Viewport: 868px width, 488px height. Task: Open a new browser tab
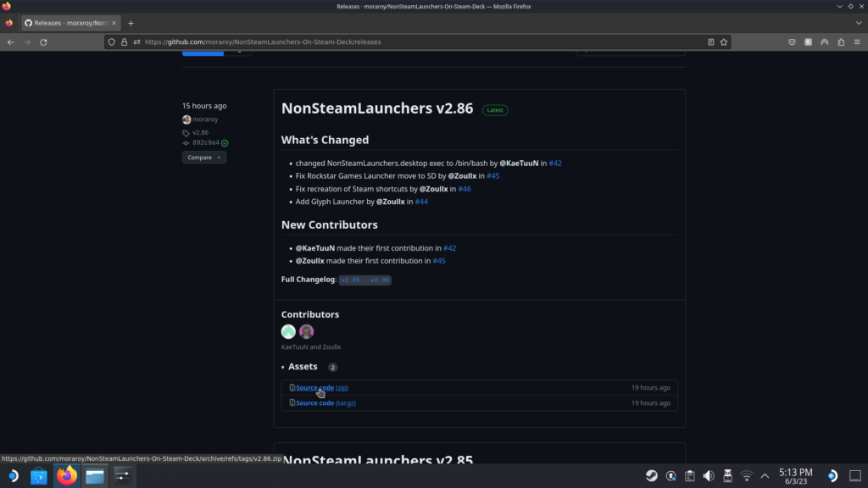coord(131,23)
